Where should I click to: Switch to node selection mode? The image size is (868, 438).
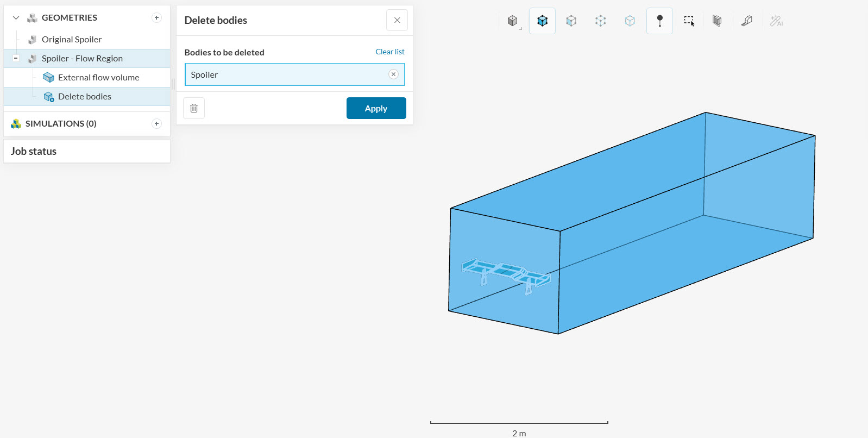(x=600, y=21)
